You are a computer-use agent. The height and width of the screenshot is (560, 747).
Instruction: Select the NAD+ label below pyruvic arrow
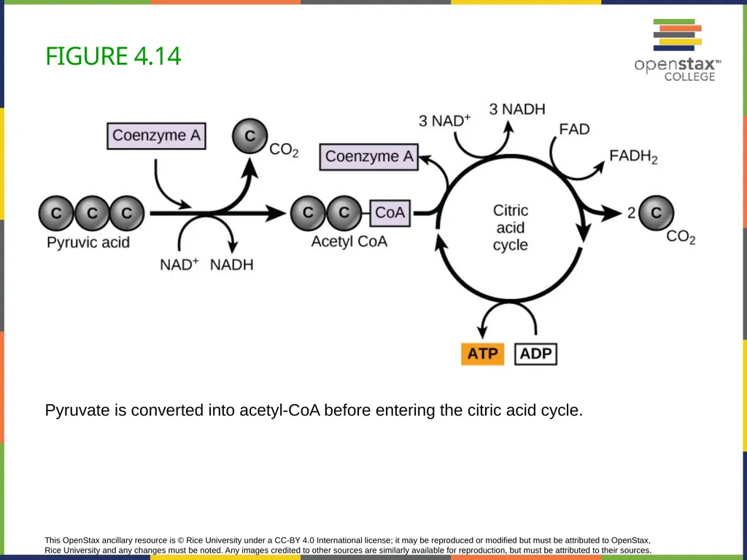179,264
